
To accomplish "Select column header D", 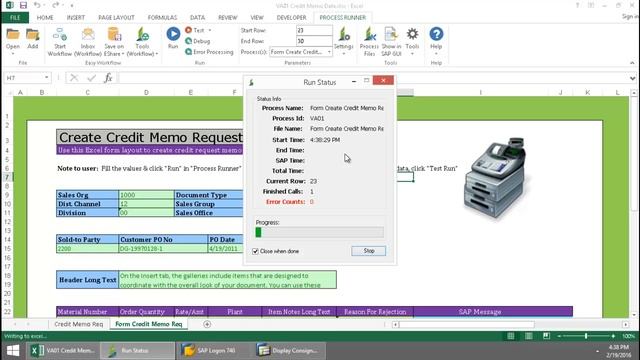I will pos(146,93).
